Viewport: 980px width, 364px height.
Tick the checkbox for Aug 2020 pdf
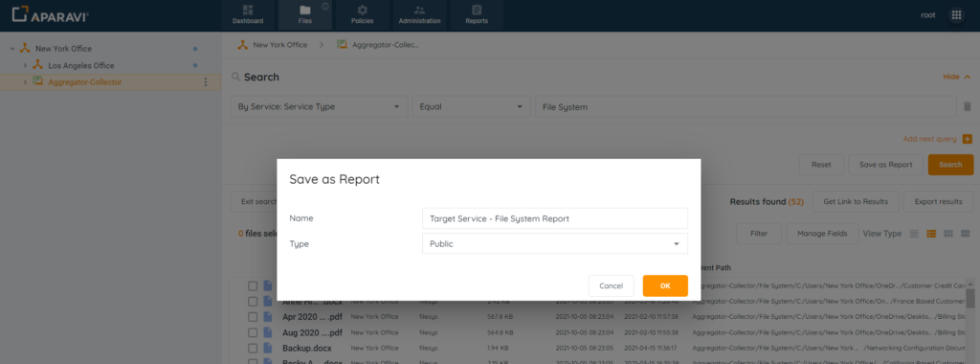pyautogui.click(x=253, y=332)
